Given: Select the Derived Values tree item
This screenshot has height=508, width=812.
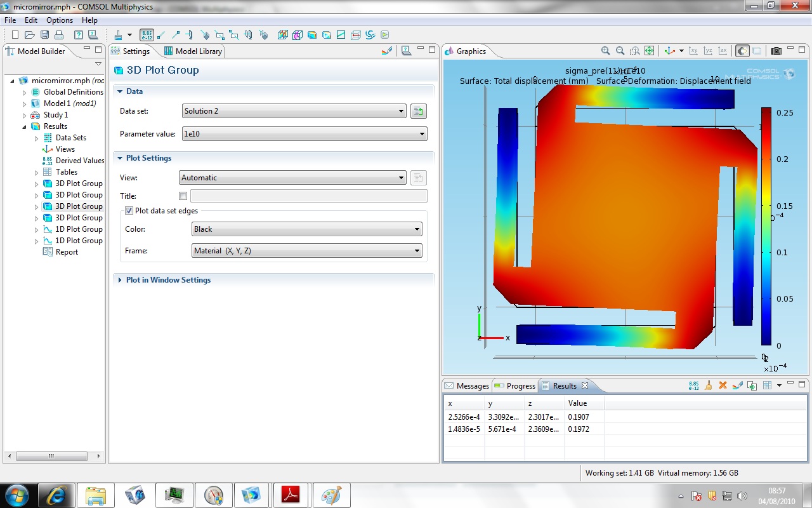Looking at the screenshot, I should point(73,161).
